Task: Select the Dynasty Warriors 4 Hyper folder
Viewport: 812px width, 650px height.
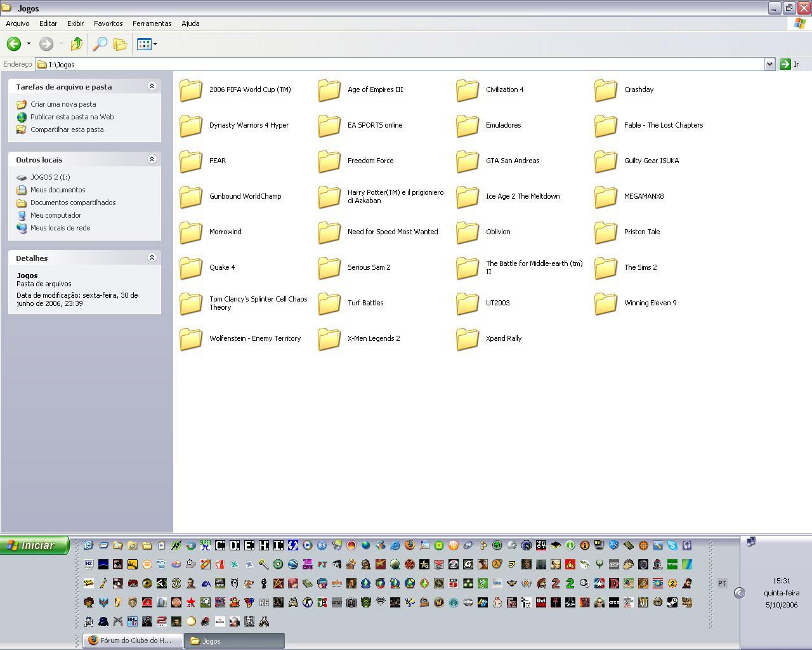Action: (235, 126)
